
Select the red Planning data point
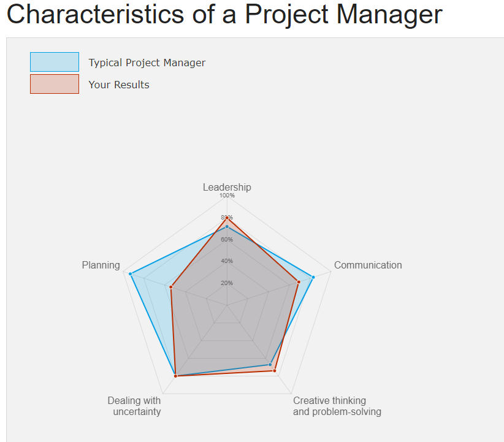(x=171, y=287)
